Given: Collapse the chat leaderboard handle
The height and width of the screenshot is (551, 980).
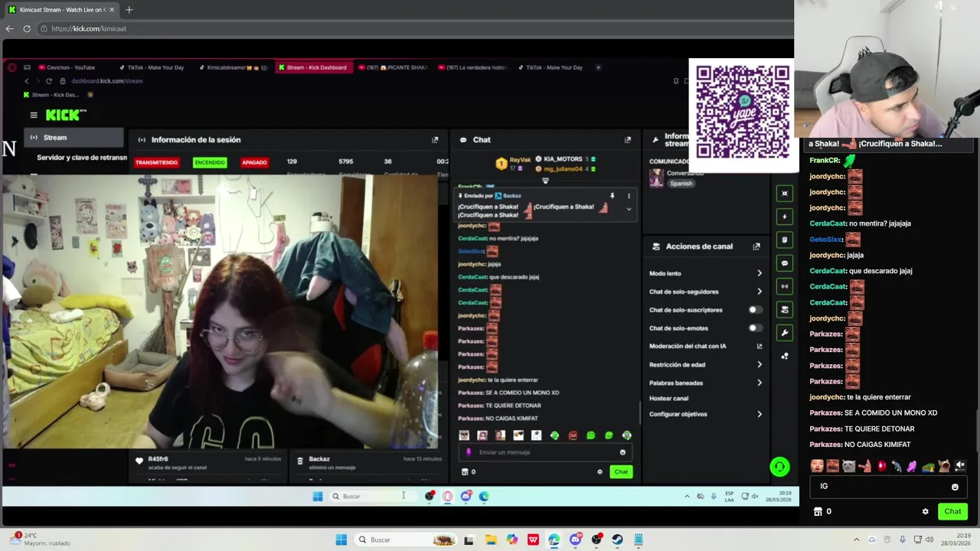Looking at the screenshot, I should (545, 181).
